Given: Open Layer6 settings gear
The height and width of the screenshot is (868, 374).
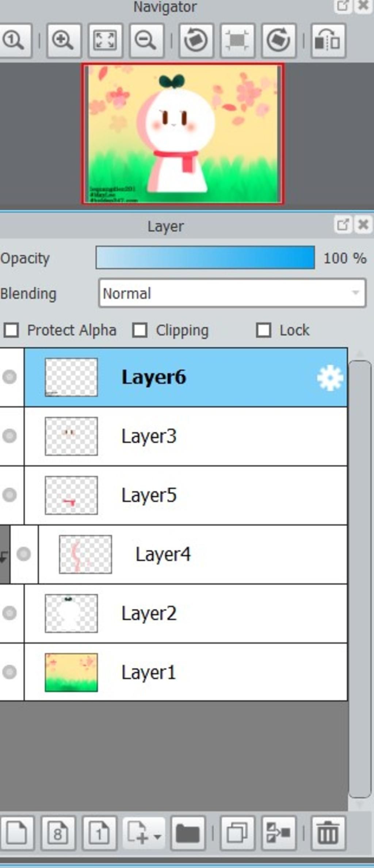Looking at the screenshot, I should point(330,378).
